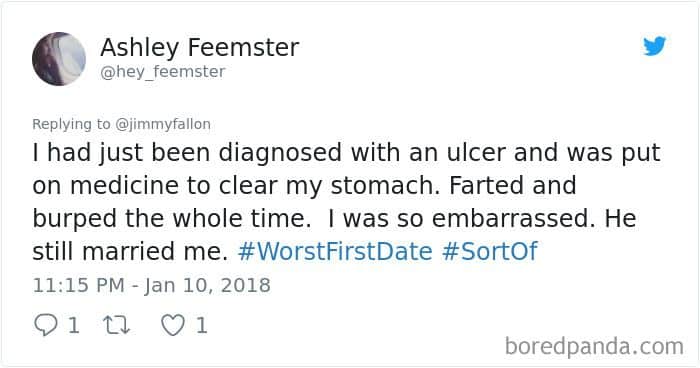Retweet using the retweet arrows icon
700x368 pixels.
(117, 325)
